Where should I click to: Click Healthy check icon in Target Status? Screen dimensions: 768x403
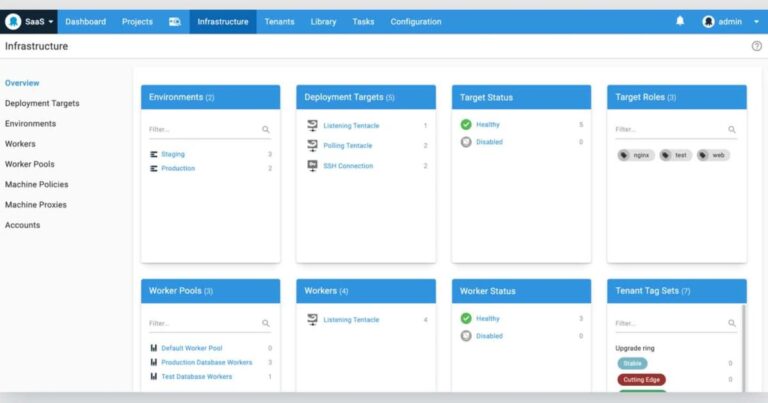[466, 124]
